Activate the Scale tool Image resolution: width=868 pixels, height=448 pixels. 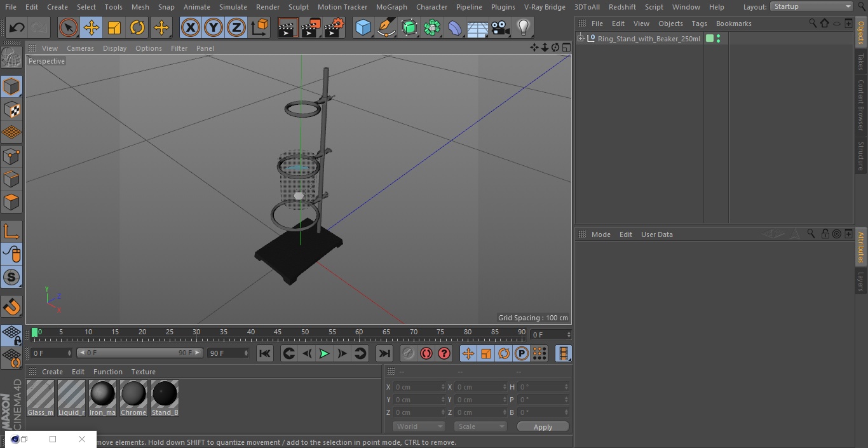coord(114,28)
